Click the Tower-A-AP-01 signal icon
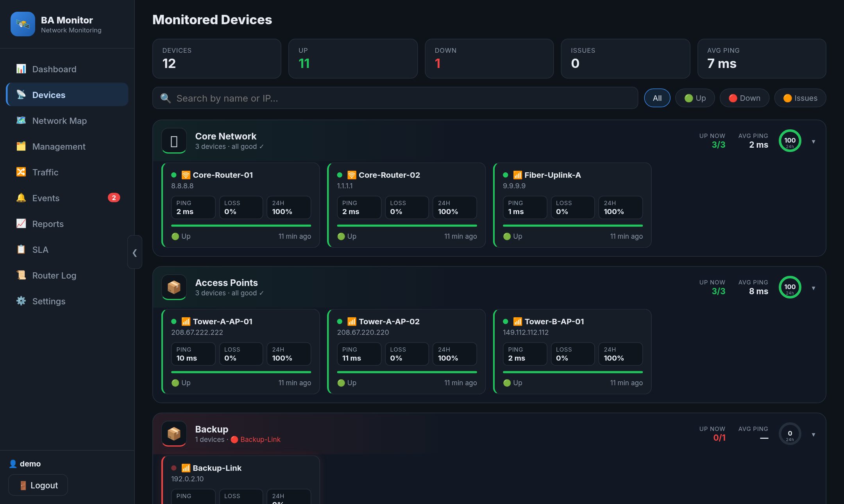844x504 pixels. (186, 322)
